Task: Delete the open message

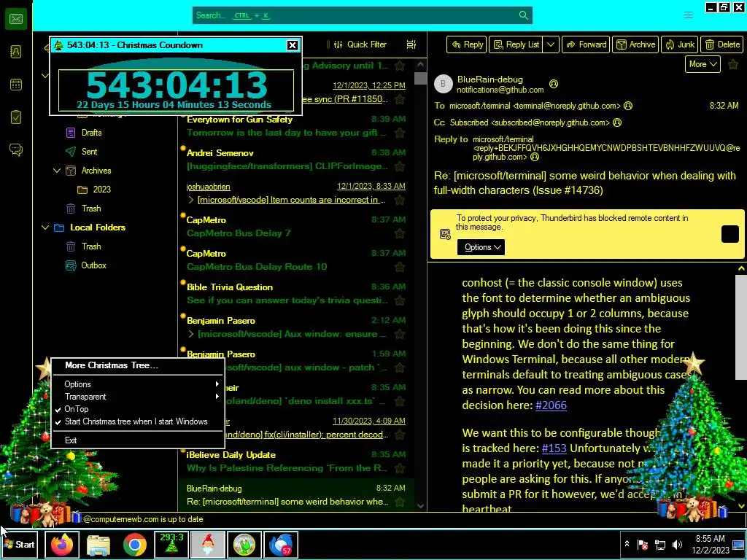Action: [x=722, y=44]
